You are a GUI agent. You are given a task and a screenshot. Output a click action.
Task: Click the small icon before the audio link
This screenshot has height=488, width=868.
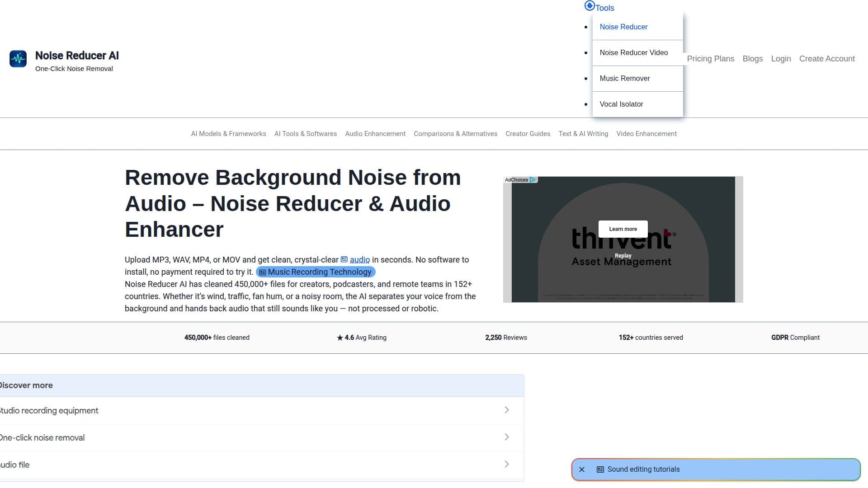(x=344, y=259)
